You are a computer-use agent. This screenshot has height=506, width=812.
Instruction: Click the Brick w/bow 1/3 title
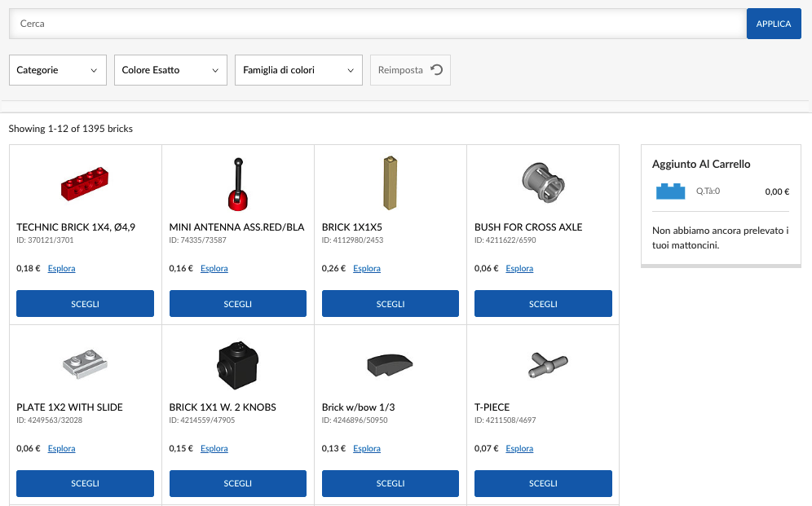[359, 407]
